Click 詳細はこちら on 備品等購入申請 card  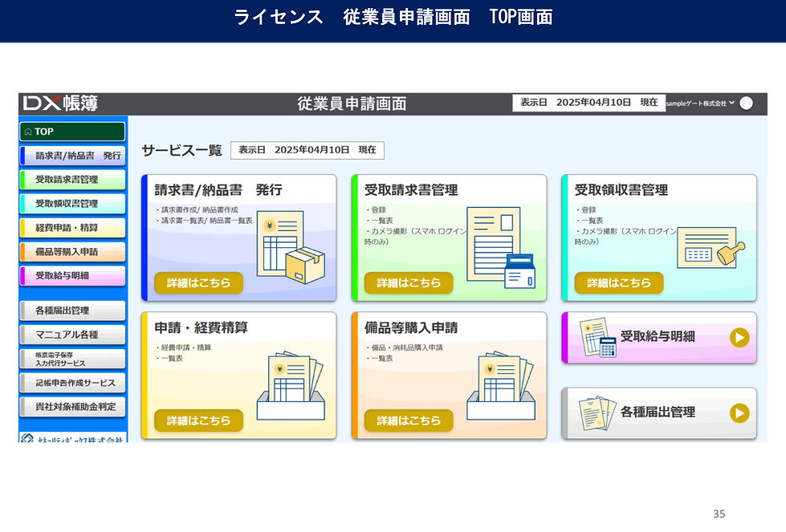(409, 420)
